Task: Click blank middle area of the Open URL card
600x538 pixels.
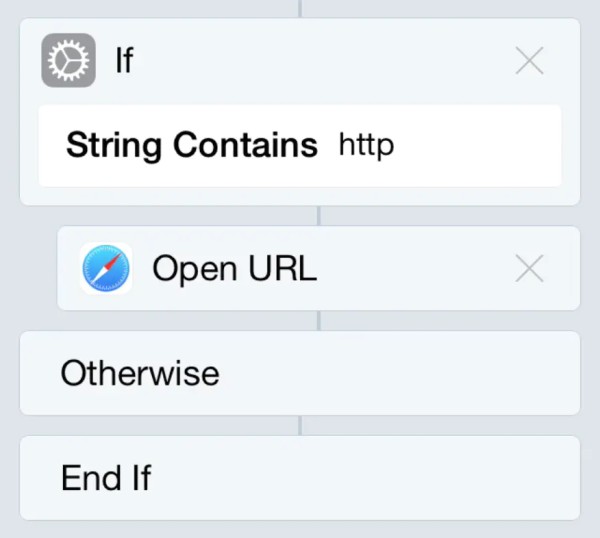Action: (413, 268)
